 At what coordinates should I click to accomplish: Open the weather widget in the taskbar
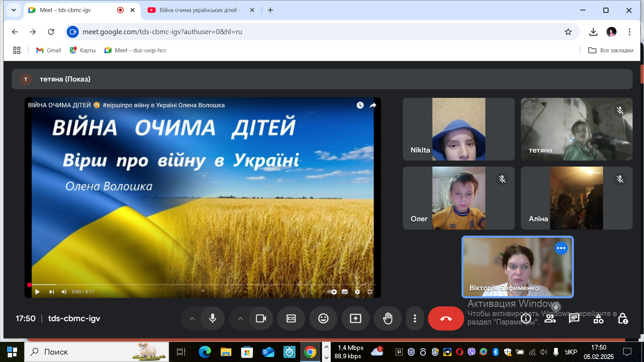click(x=377, y=352)
